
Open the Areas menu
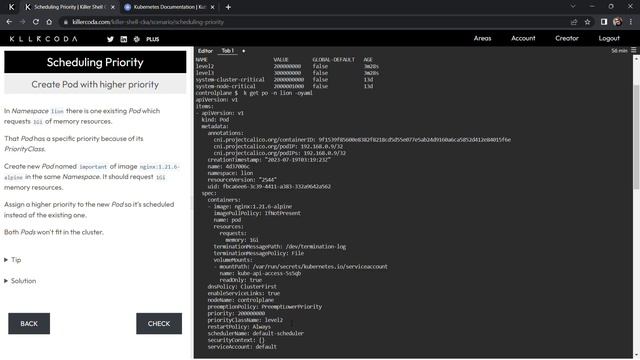(482, 38)
